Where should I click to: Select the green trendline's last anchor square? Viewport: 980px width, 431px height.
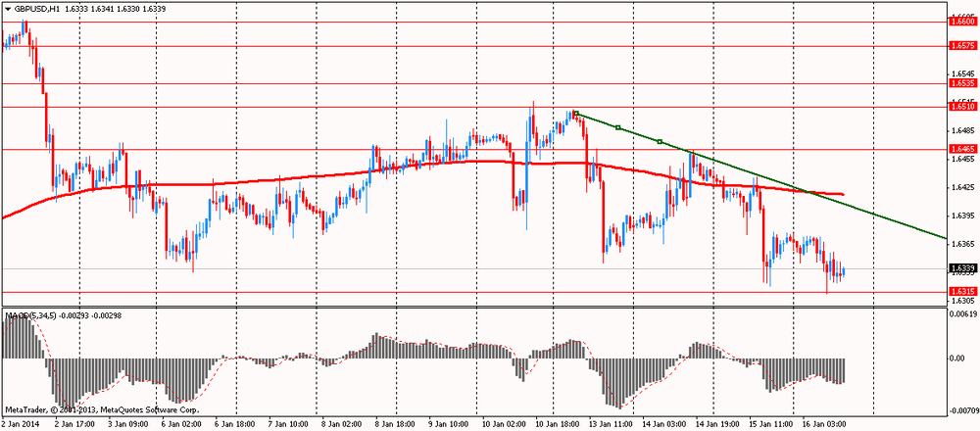point(660,142)
